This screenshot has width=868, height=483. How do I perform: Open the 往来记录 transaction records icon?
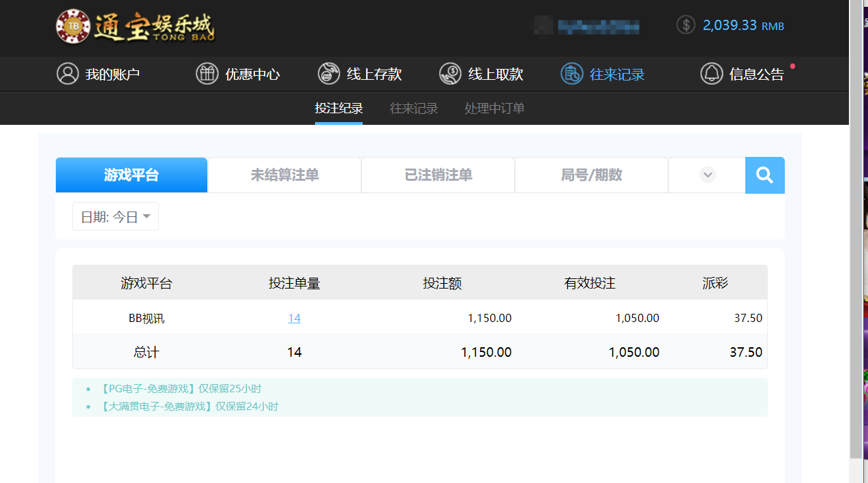pyautogui.click(x=573, y=74)
